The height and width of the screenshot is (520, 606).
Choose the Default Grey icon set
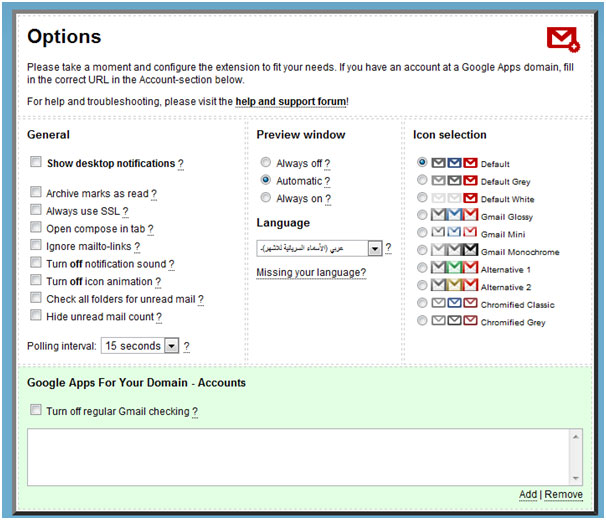click(x=422, y=180)
